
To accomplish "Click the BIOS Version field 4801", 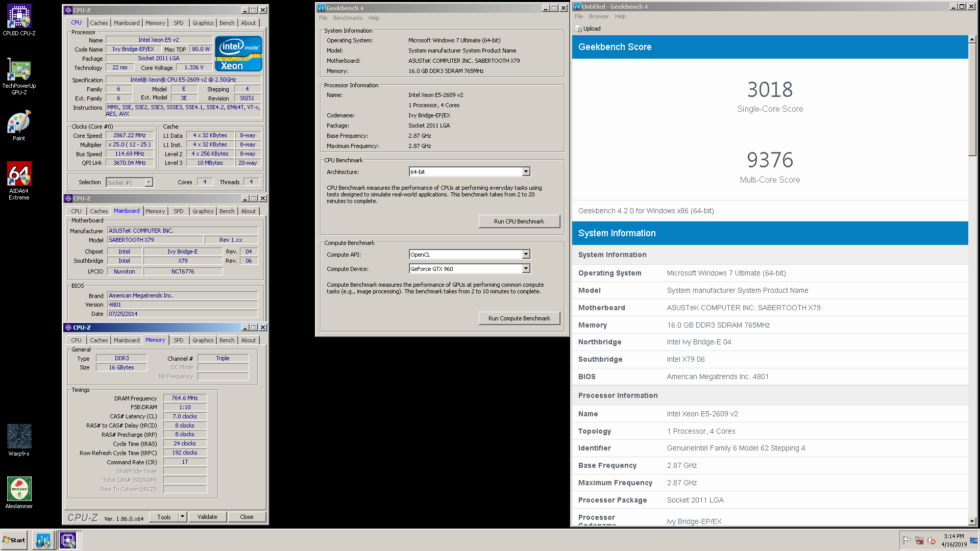I will click(x=182, y=305).
